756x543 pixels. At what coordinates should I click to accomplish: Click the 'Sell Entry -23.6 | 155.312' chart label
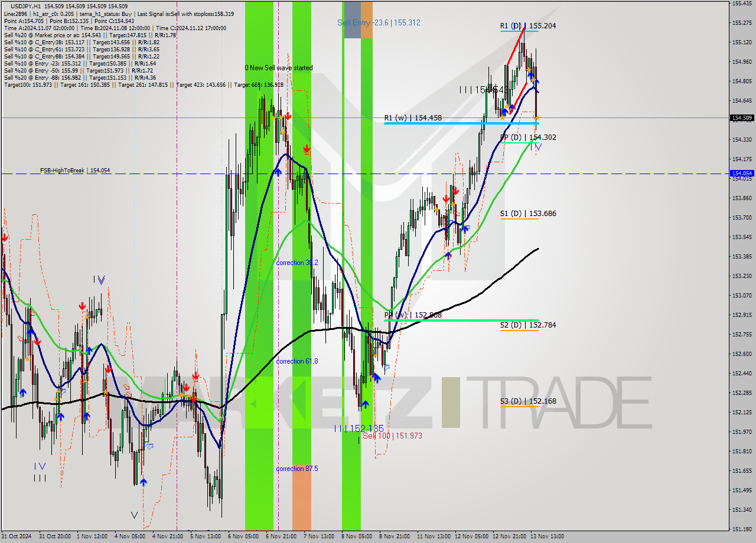click(x=379, y=22)
